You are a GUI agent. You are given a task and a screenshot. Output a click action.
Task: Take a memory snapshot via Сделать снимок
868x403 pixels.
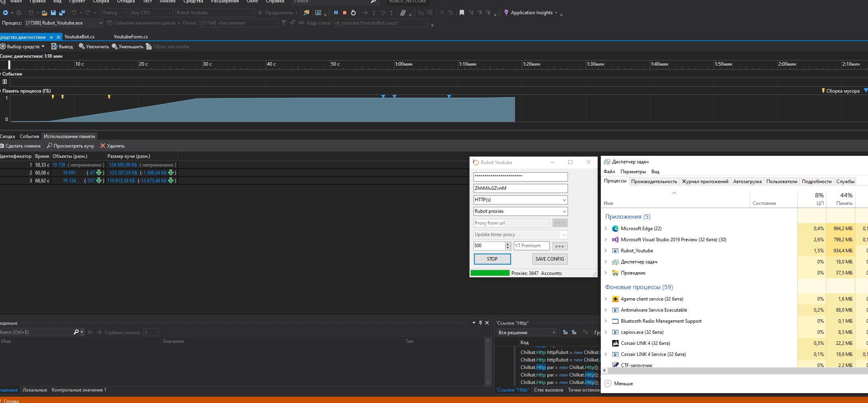tap(21, 146)
